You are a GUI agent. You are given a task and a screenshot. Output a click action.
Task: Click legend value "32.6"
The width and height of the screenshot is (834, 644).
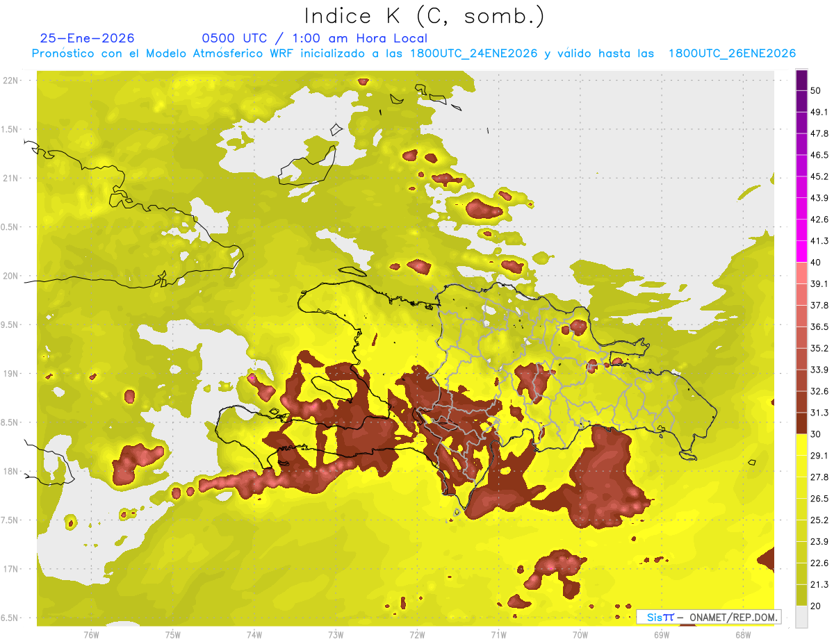click(819, 391)
